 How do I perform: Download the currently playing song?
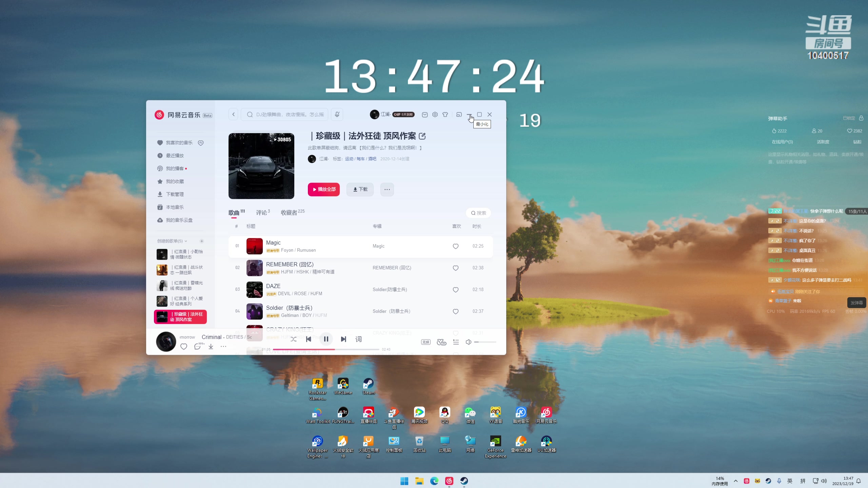(x=211, y=346)
